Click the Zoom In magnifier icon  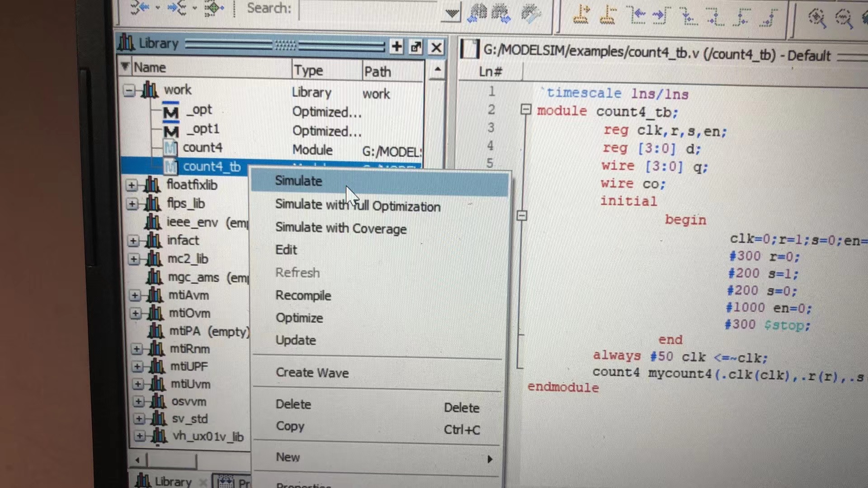coord(816,18)
